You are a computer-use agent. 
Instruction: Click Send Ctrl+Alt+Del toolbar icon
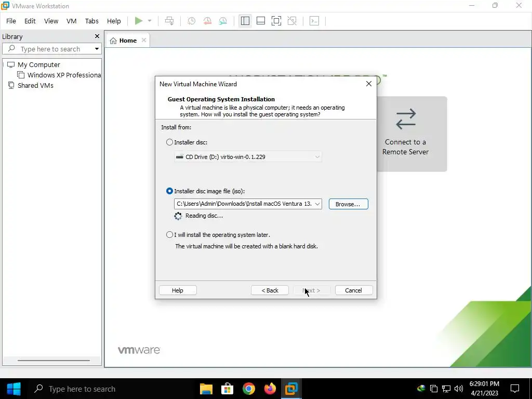[169, 21]
